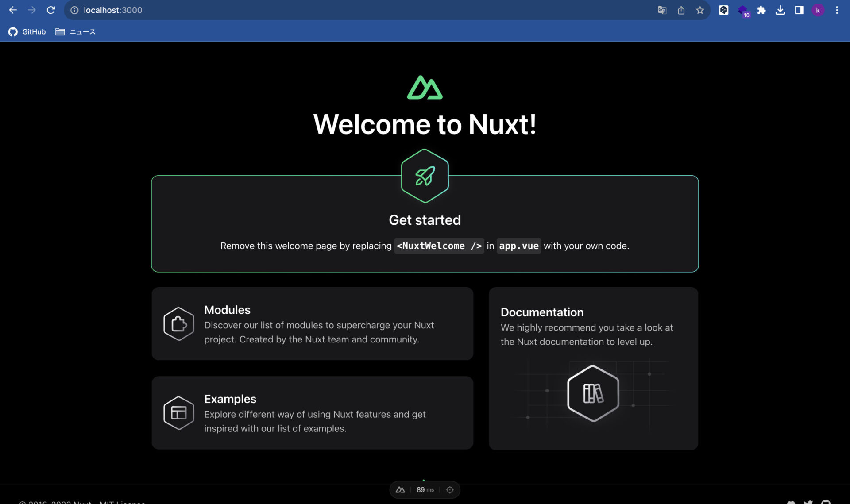
Task: Toggle the browser side panel
Action: coord(800,10)
